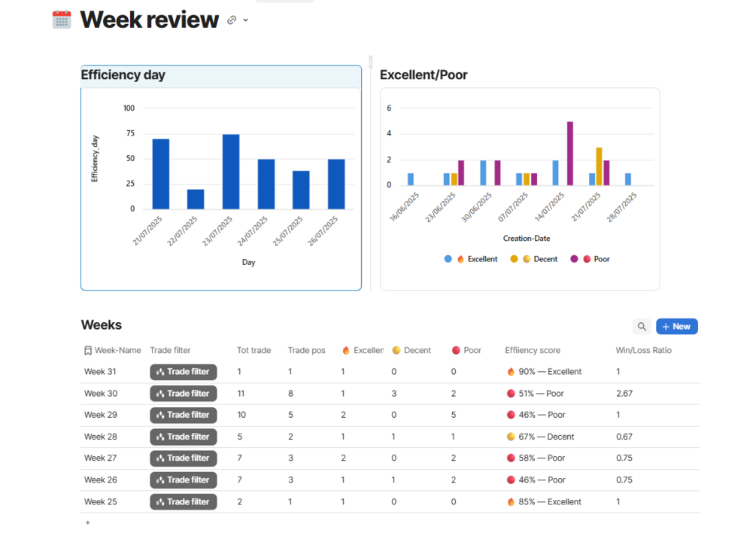Select the Efficiency day chart title
Viewport: 756px width, 533px height.
123,75
